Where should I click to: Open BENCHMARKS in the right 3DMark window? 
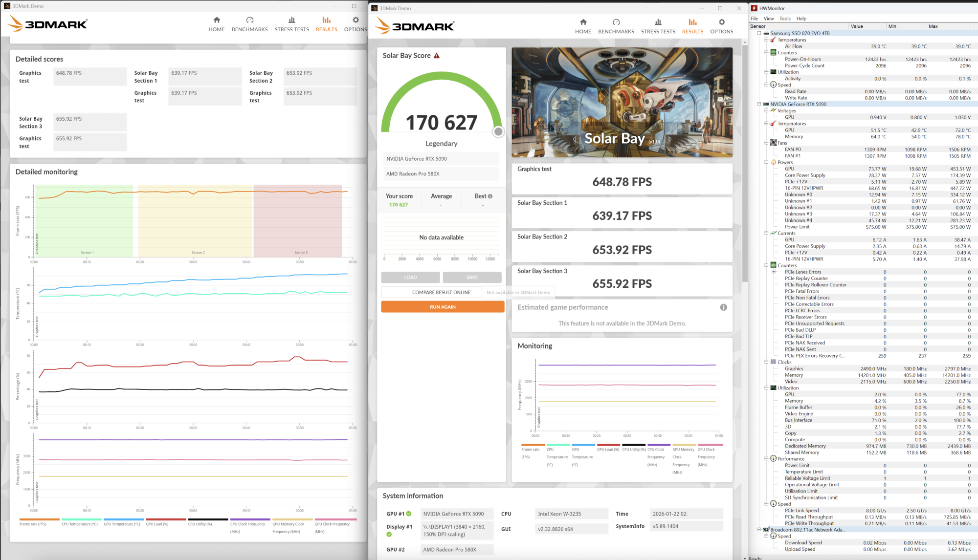pos(616,26)
